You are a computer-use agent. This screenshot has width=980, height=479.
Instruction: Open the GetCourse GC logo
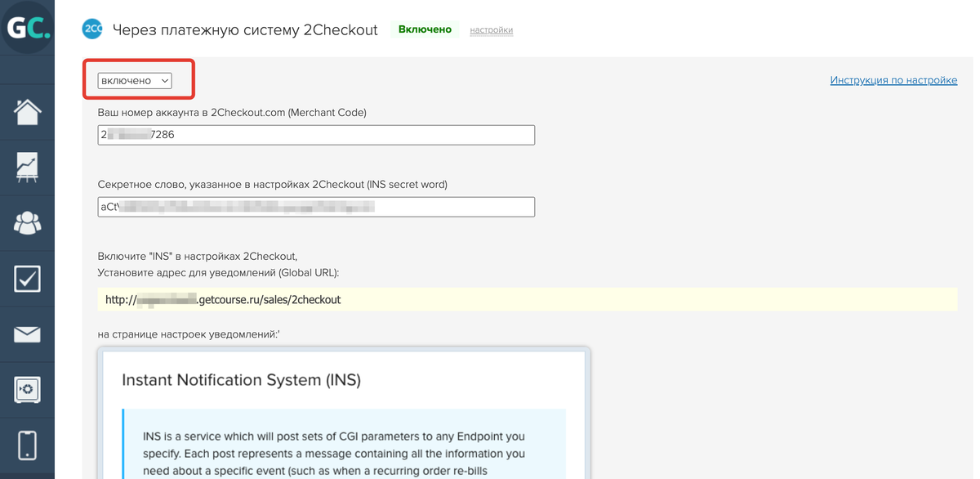[27, 28]
